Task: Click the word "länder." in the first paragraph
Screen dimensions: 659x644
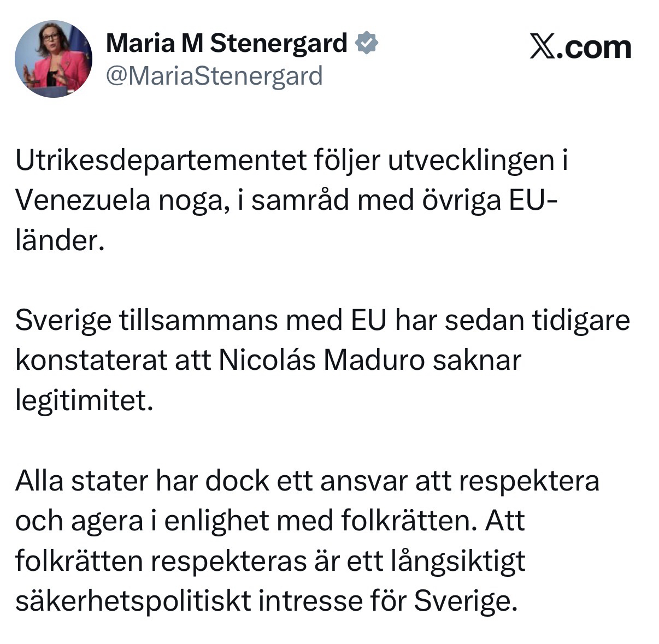Action: tap(60, 240)
